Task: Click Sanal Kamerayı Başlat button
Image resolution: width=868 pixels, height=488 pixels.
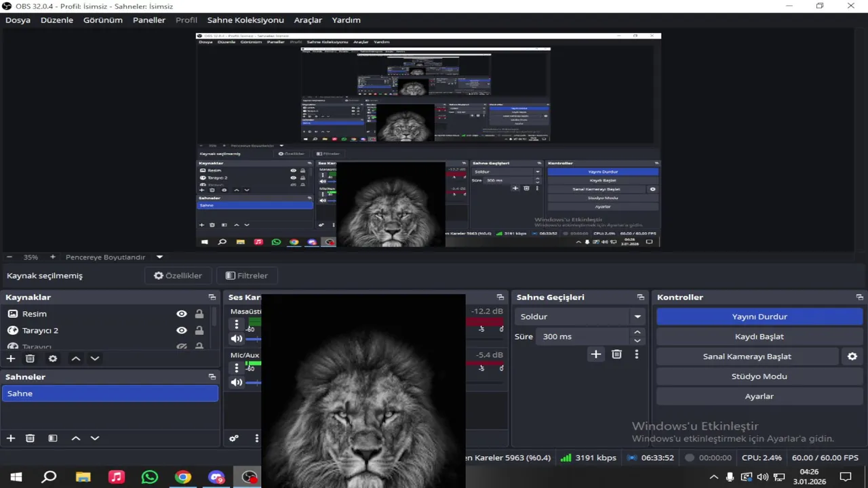Action: point(747,357)
